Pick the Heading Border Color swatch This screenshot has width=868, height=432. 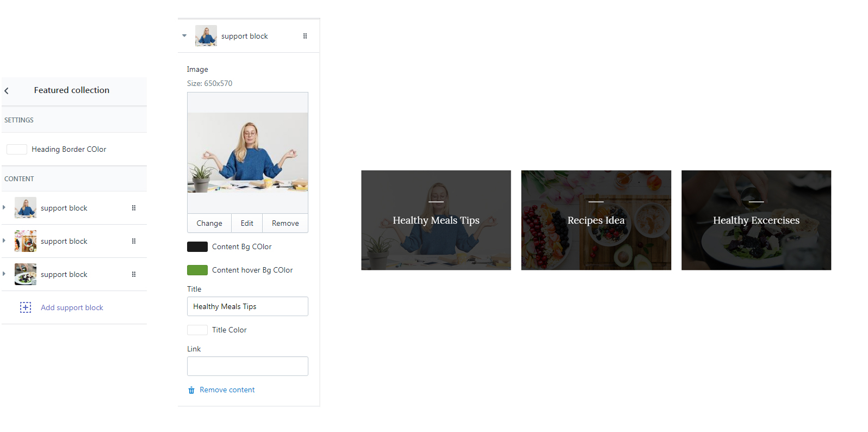17,149
